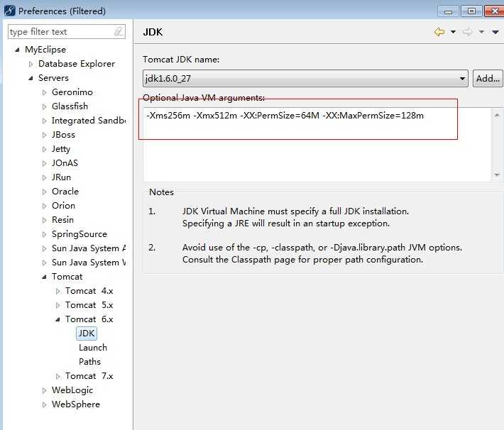Expand the Integrated Sandbox node

pyautogui.click(x=44, y=121)
